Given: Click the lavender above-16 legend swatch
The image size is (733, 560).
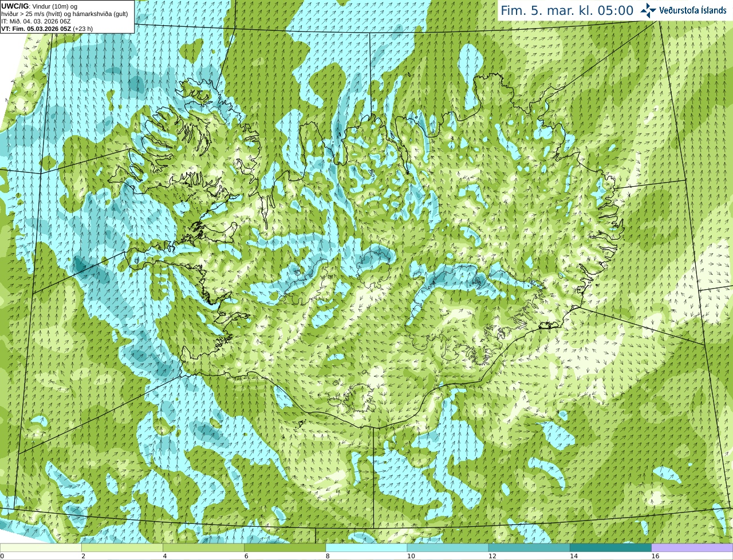Looking at the screenshot, I should [x=692, y=547].
